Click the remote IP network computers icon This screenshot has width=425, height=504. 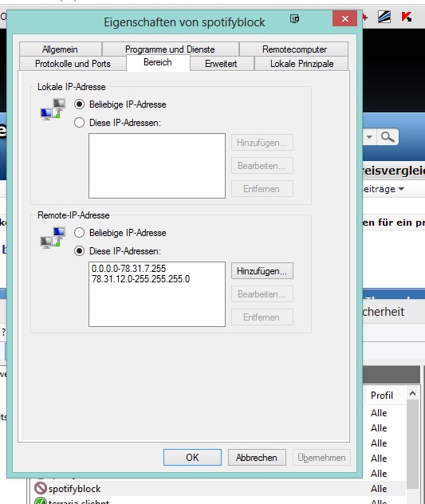(53, 238)
